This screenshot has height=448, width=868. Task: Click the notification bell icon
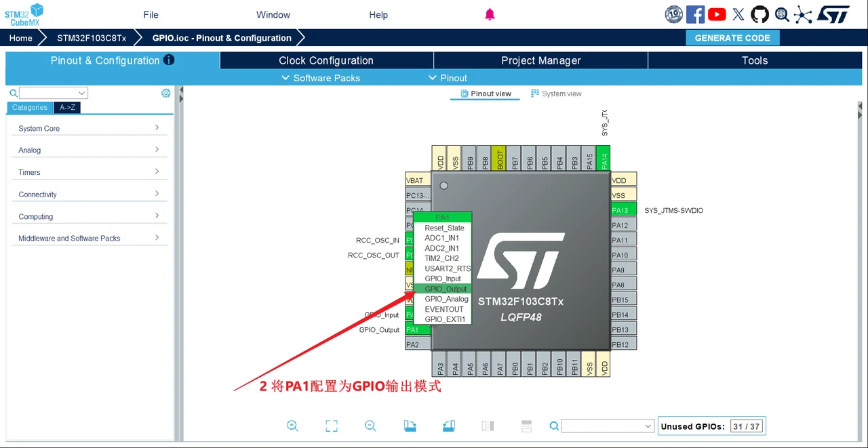(490, 14)
